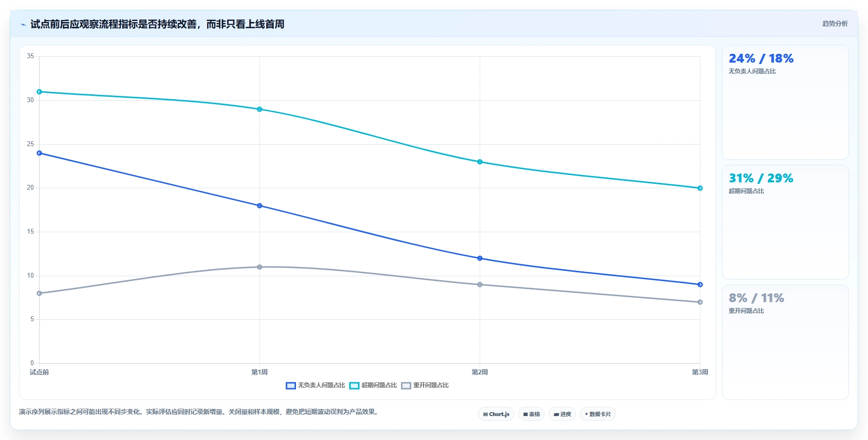Click the gray data point at 试点前 (8)
This screenshot has width=868, height=440.
(40, 293)
